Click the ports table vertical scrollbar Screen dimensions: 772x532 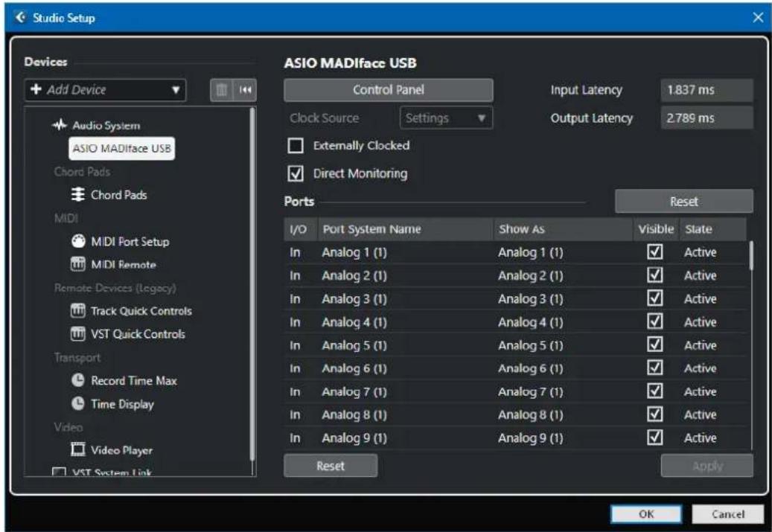[x=751, y=255]
